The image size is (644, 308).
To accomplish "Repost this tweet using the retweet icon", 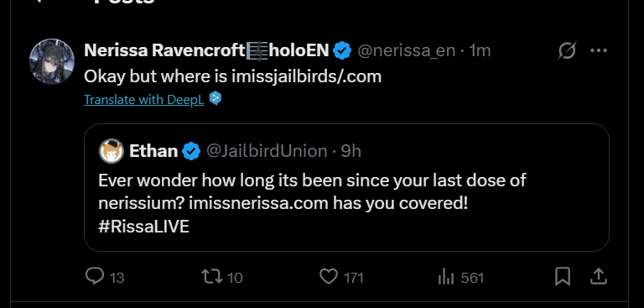I will (x=212, y=277).
